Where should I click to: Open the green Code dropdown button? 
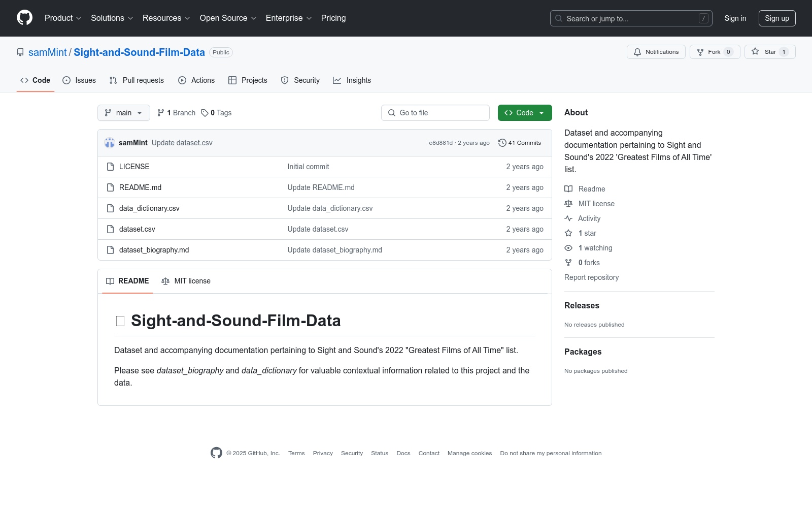pyautogui.click(x=525, y=113)
